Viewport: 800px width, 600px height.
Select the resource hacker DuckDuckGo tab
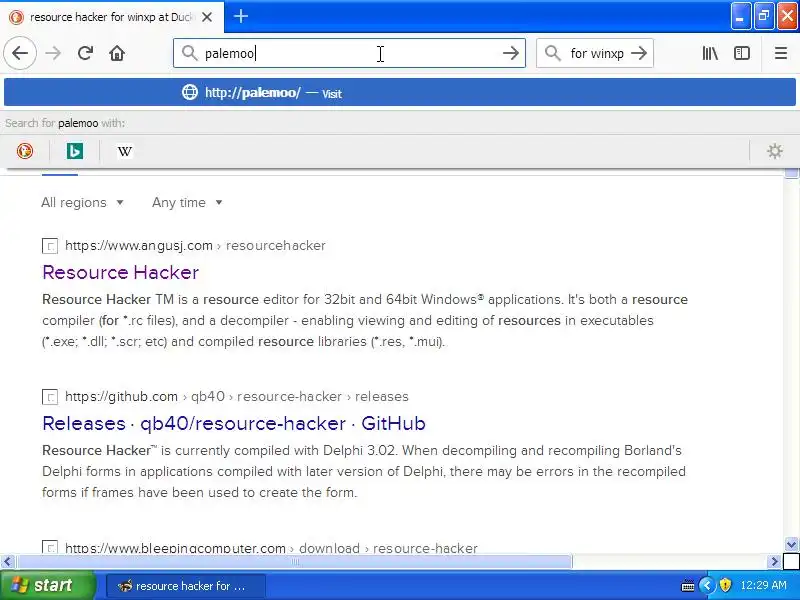(111, 17)
